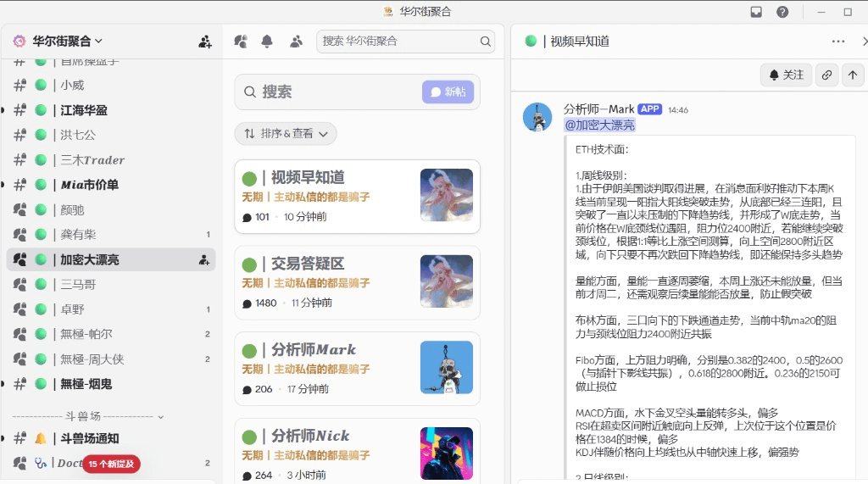Open the 江海华盈 channel
Viewport: 868px width, 484px height.
tap(84, 110)
